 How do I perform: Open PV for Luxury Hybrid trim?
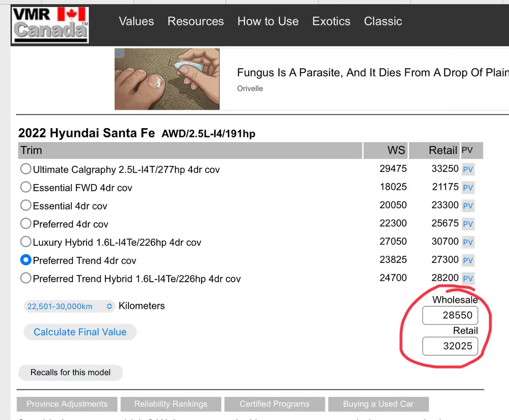468,242
